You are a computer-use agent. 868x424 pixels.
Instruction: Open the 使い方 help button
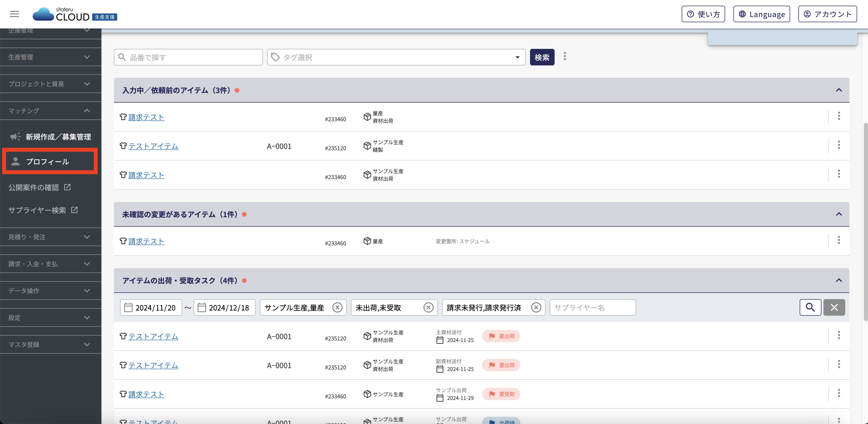703,14
